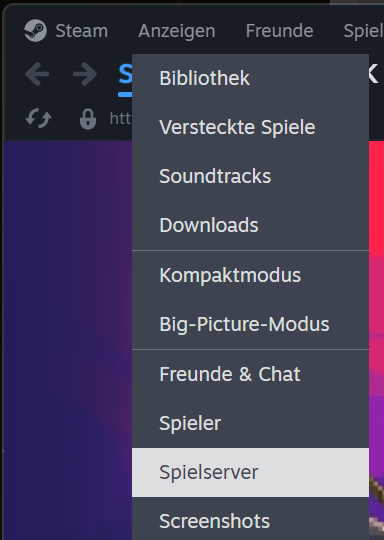
Task: Choose the Spieler menu item
Action: click(x=250, y=423)
